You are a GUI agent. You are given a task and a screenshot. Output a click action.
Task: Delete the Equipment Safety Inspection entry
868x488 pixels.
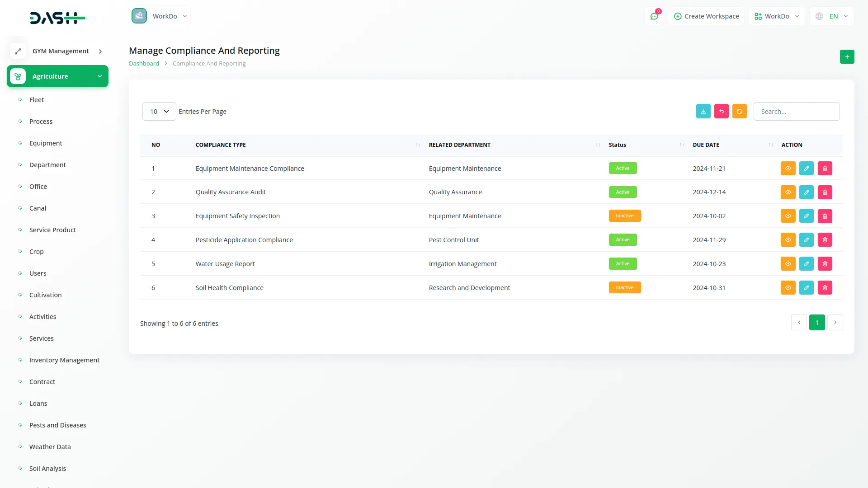pyautogui.click(x=825, y=216)
